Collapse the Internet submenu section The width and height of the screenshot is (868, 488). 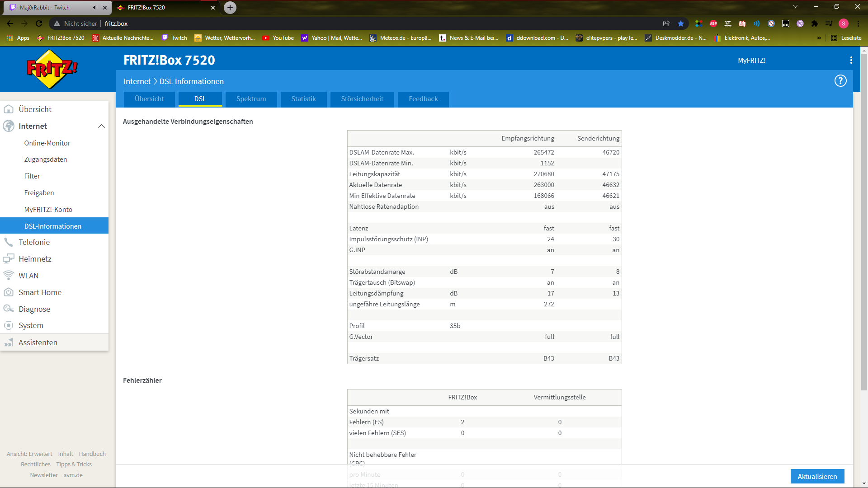point(100,126)
